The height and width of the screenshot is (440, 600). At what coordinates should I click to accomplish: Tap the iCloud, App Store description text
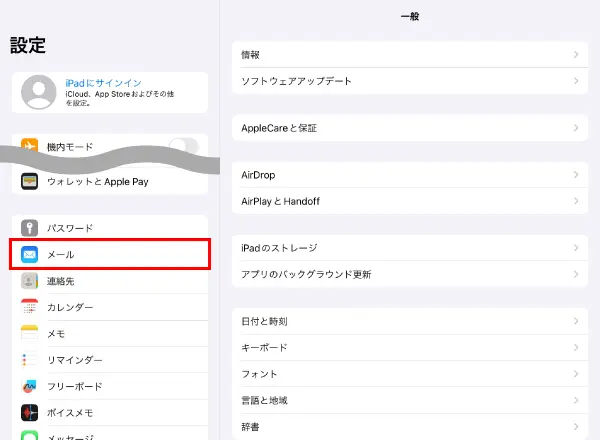click(x=119, y=98)
